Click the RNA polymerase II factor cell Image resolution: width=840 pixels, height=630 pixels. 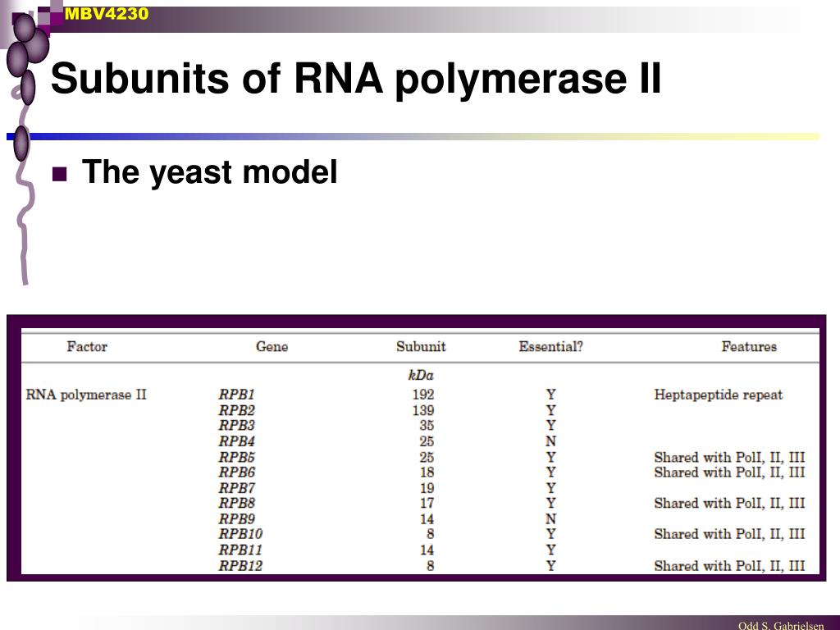pyautogui.click(x=86, y=395)
